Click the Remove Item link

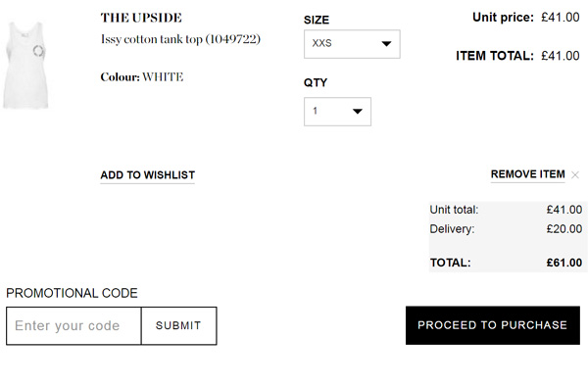(x=527, y=174)
